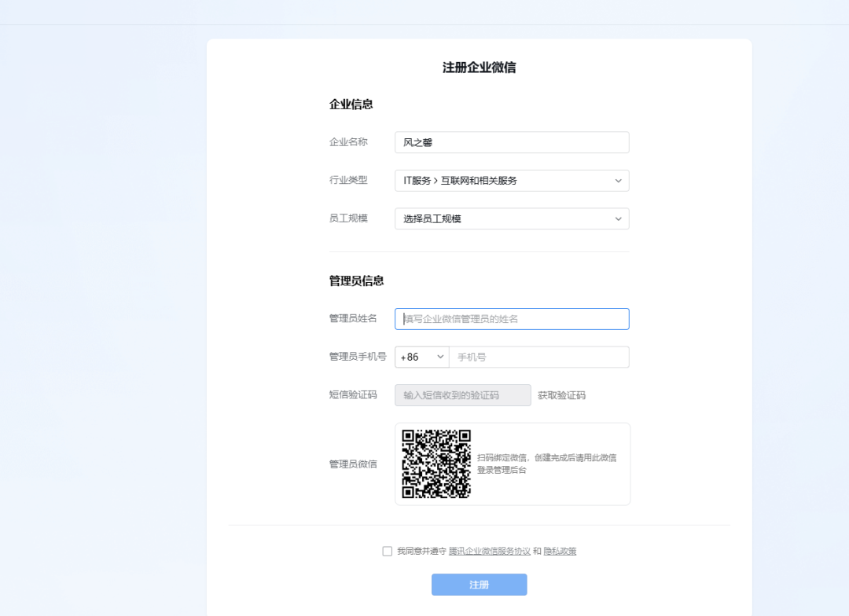
Task: Click the 管理员手机号 label
Action: click(358, 357)
